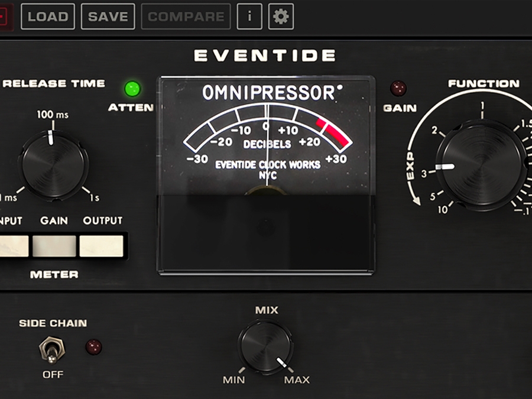Click the EVENTIDE logo text
The width and height of the screenshot is (532, 399).
coord(265,56)
